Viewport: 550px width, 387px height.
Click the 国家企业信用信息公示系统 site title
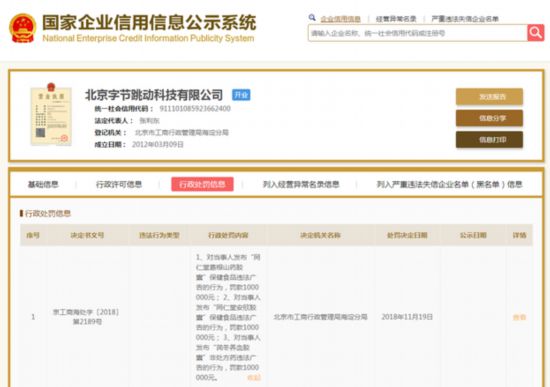coord(149,23)
